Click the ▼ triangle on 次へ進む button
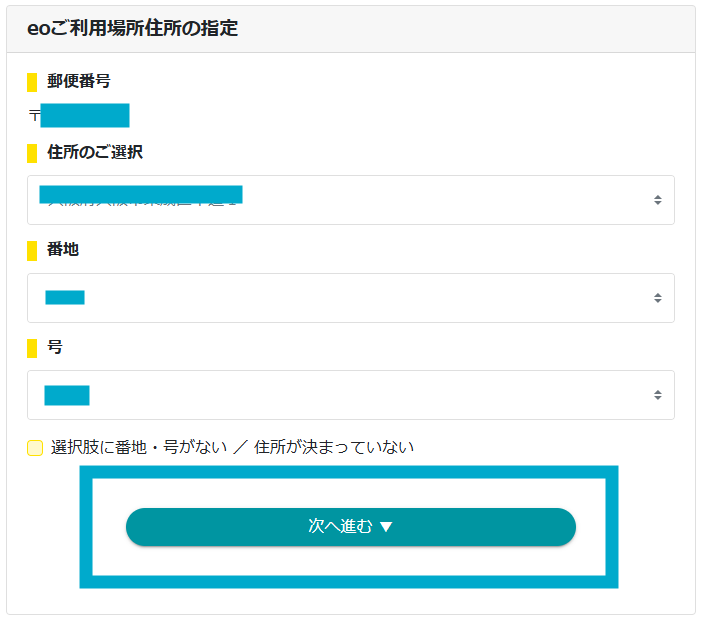The height and width of the screenshot is (623, 707). click(x=386, y=527)
